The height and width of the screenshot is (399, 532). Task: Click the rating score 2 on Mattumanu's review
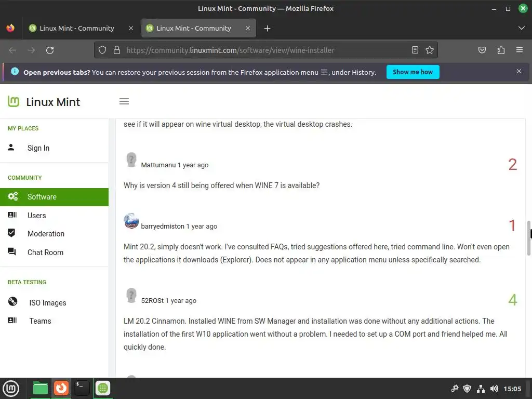tap(513, 165)
